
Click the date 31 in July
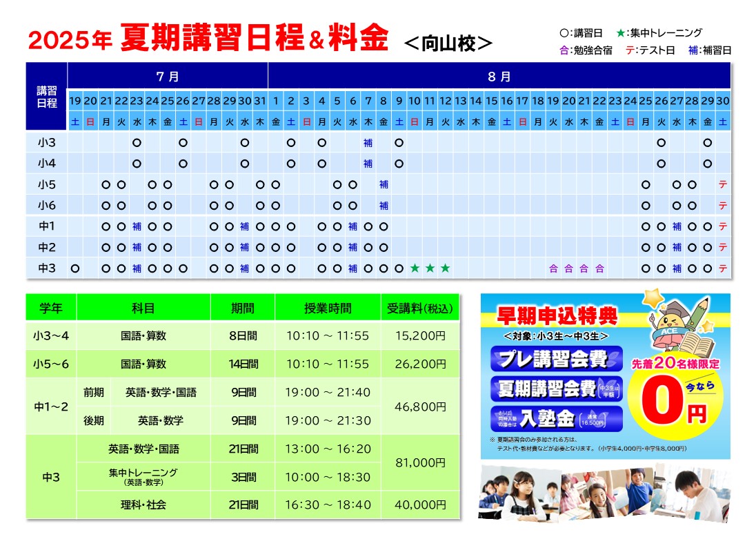point(260,101)
